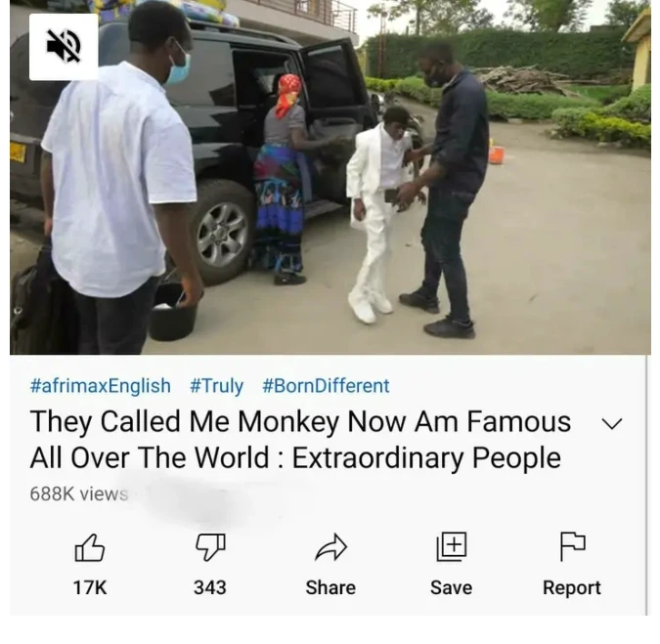
Task: Click the share arrow icon
Action: (x=330, y=547)
